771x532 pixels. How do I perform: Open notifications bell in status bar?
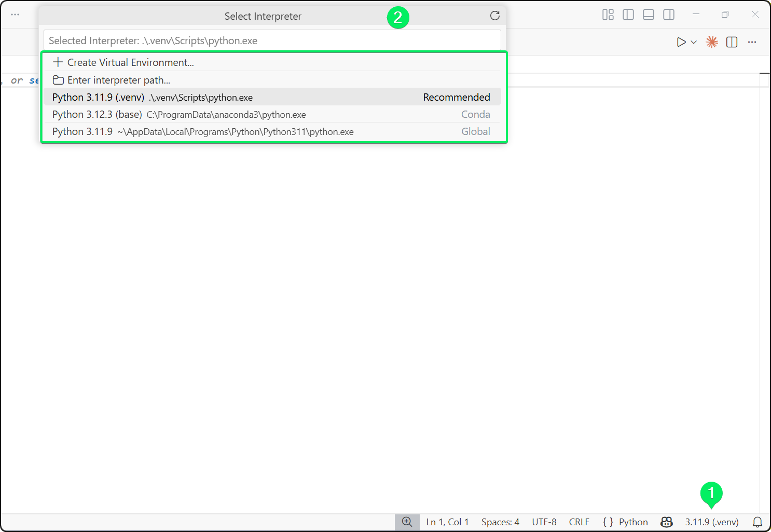click(757, 522)
